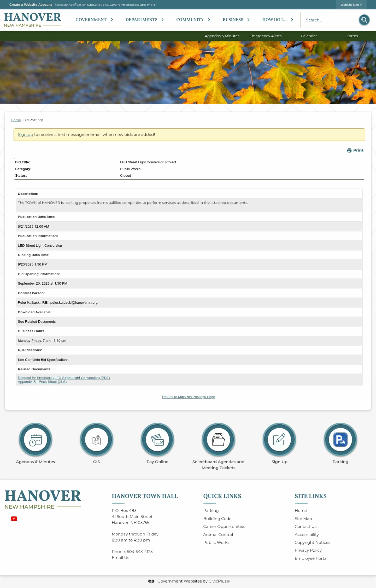Click the Print link
This screenshot has height=588, width=376.
(358, 150)
